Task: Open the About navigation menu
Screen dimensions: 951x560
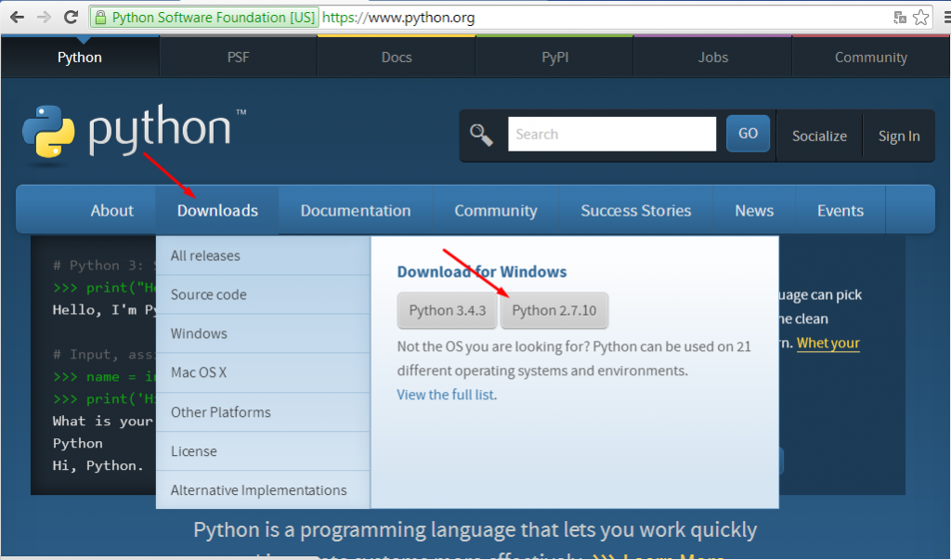Action: (112, 211)
